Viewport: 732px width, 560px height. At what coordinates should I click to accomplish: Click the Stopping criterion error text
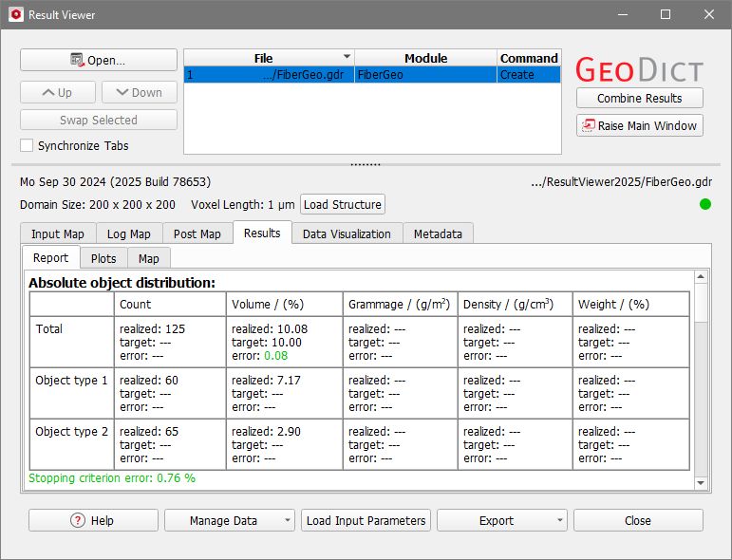pos(112,477)
